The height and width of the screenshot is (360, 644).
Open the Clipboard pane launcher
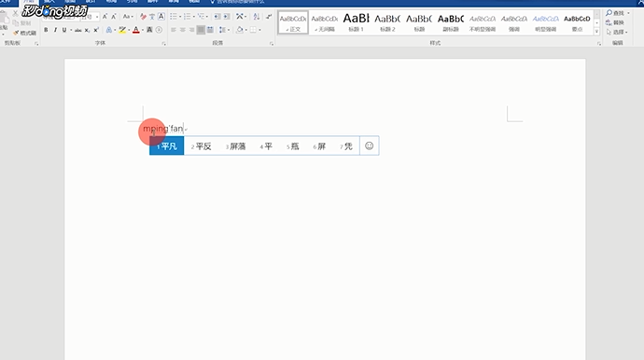click(x=36, y=43)
